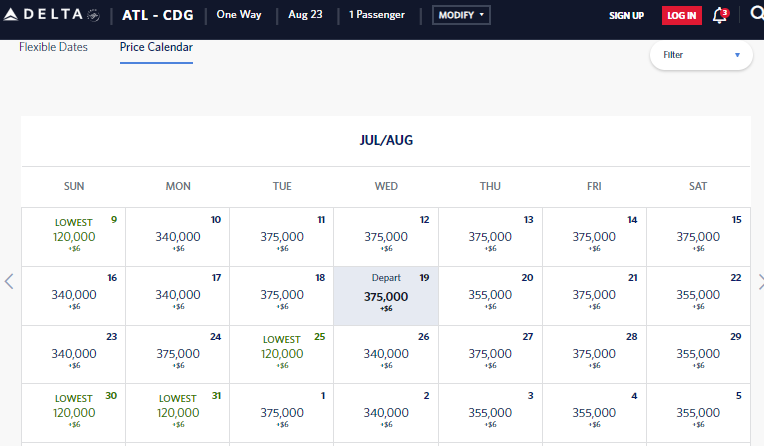Click the SIGN UP link
The height and width of the screenshot is (446, 764).
pos(626,16)
